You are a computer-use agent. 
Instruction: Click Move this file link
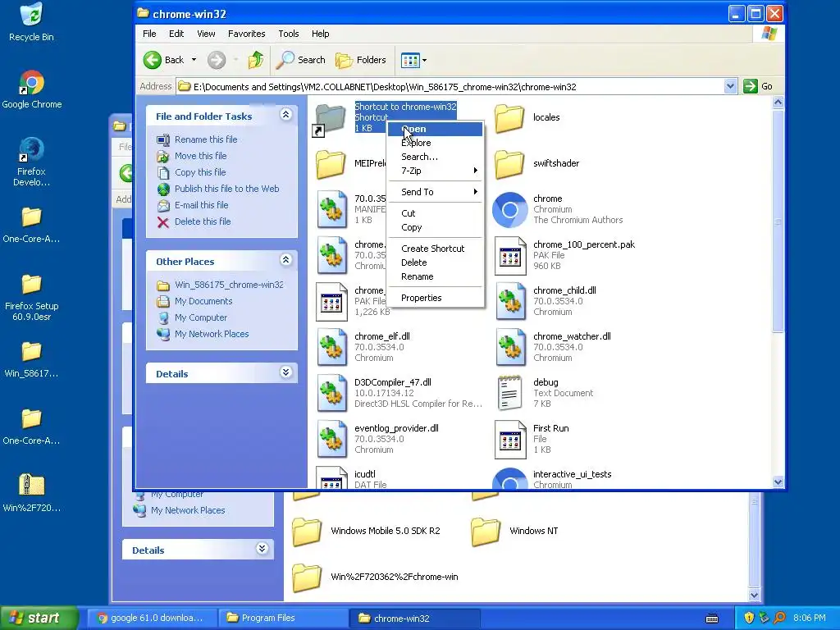(200, 156)
